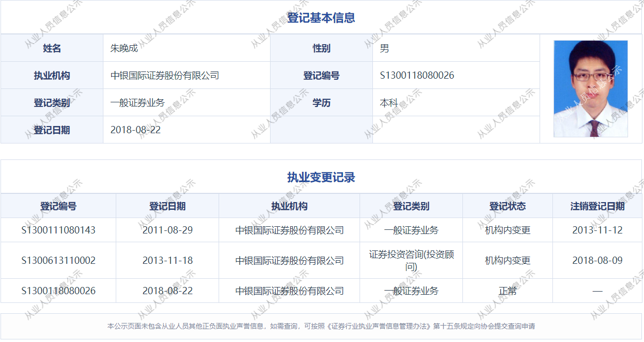Viewport: 644px width, 342px height.
Task: Click the 2011-08-29 registration date cell
Action: coord(168,230)
